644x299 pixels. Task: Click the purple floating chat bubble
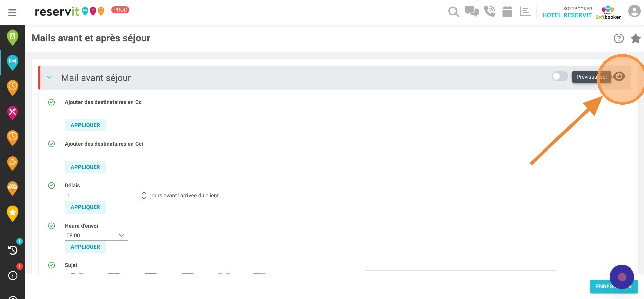pyautogui.click(x=622, y=277)
